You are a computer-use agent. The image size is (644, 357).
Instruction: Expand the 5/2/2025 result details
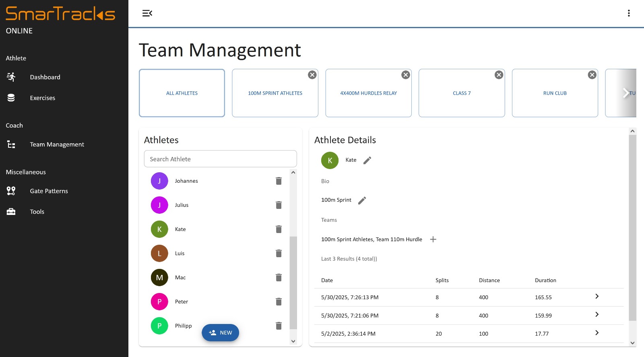597,333
